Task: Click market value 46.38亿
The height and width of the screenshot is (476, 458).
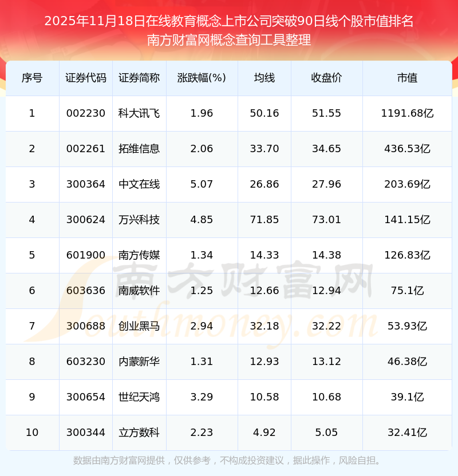Action: (407, 362)
